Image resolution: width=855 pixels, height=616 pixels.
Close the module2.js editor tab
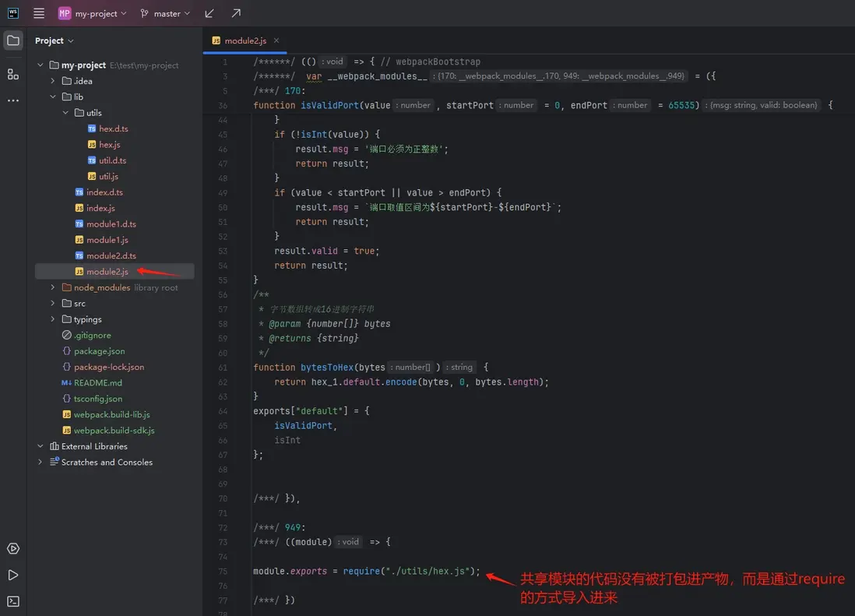coord(276,40)
